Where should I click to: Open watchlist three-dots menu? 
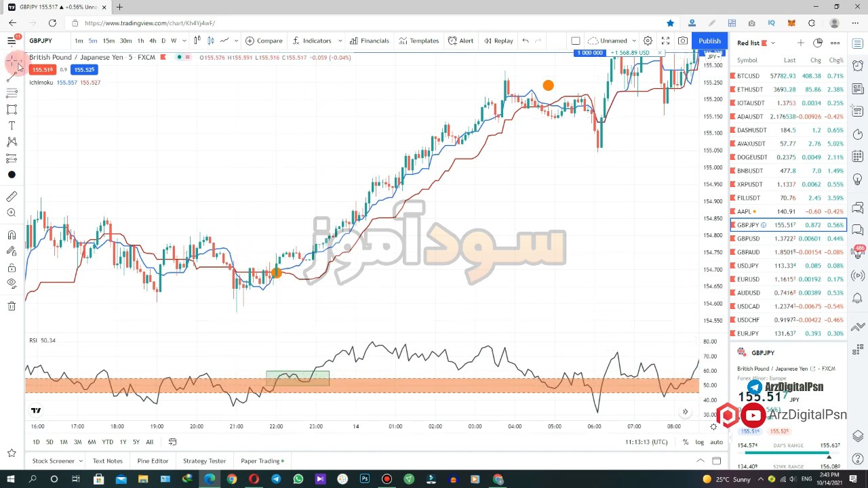[835, 43]
